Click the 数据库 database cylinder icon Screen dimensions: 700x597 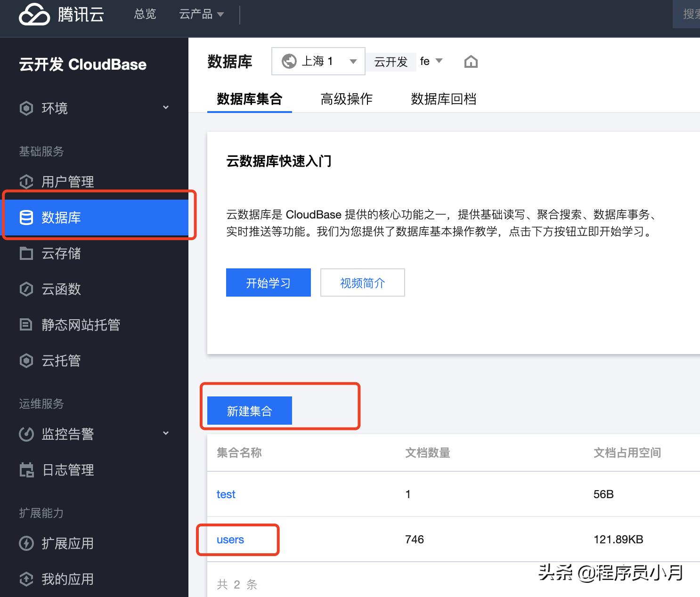pos(26,218)
